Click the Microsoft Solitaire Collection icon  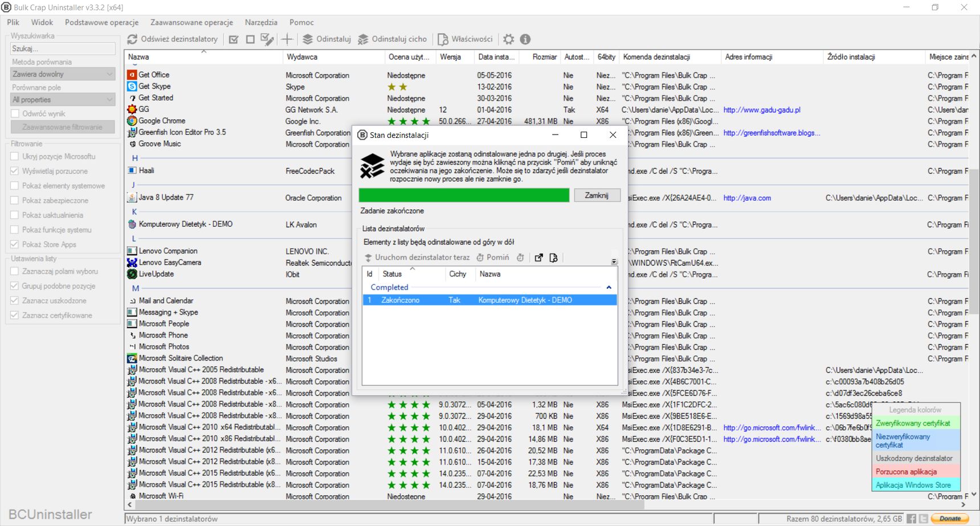coord(132,358)
